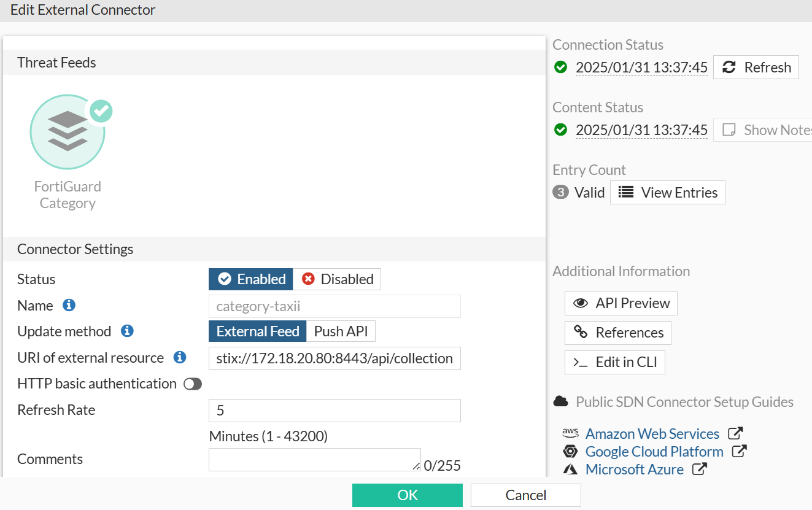Set connector Status to Disabled
The image size is (812, 510).
[336, 279]
